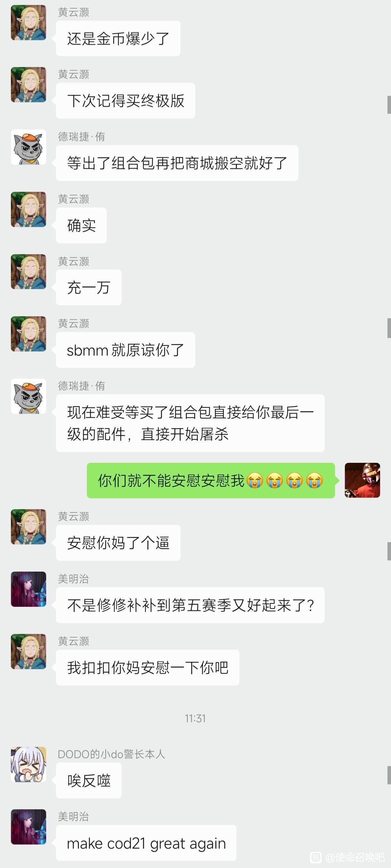Tap 美明治's avatar beside 不是修修补补 message

pos(28,589)
